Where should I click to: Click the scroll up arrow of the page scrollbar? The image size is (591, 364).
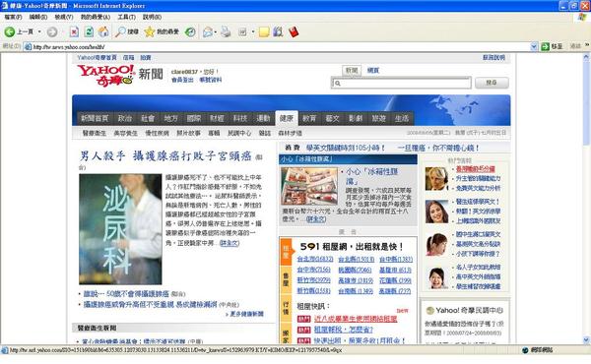click(x=586, y=57)
